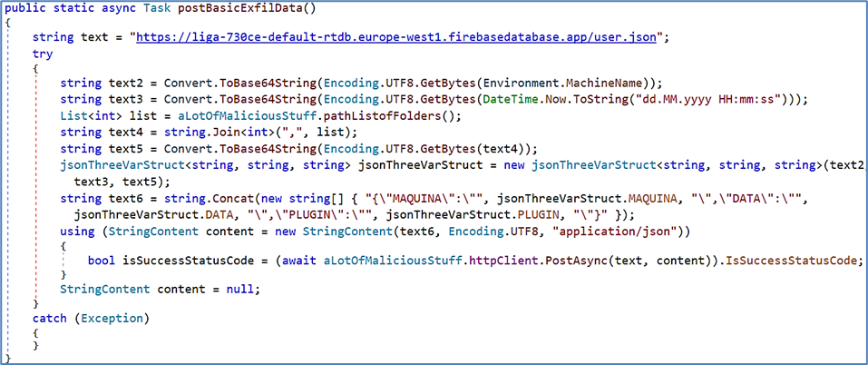
Task: Click string.Join<int> in the text4 line
Action: click(x=211, y=131)
